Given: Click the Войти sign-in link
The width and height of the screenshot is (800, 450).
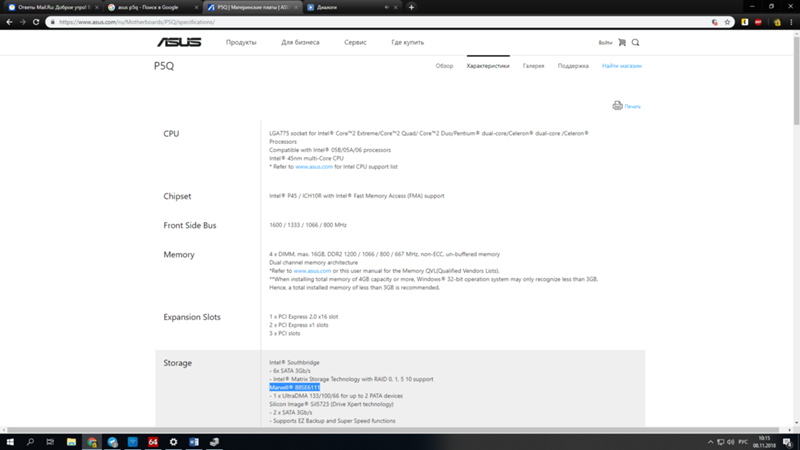Looking at the screenshot, I should coord(605,43).
